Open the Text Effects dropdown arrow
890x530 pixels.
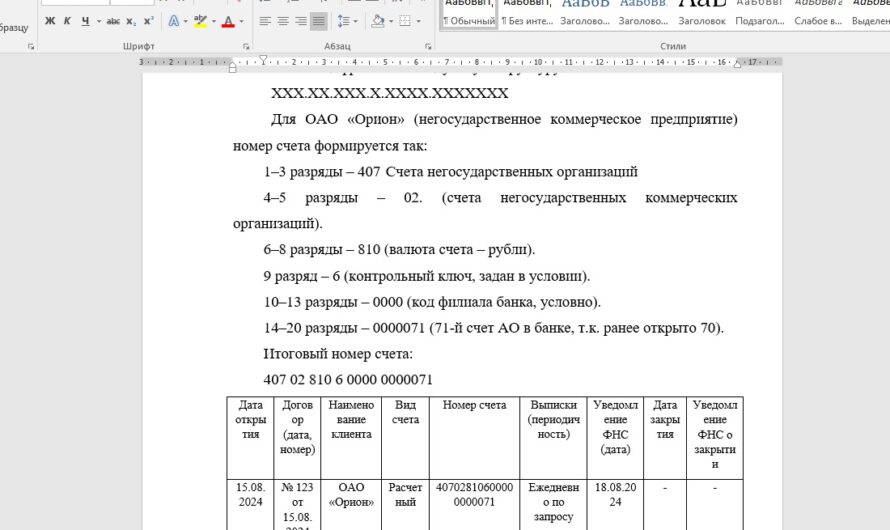pos(186,22)
